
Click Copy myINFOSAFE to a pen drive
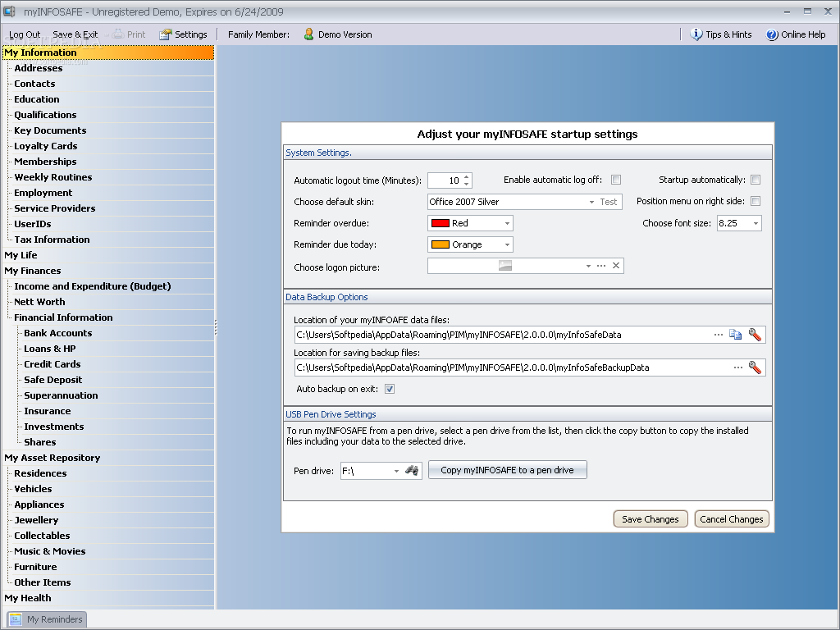[507, 470]
